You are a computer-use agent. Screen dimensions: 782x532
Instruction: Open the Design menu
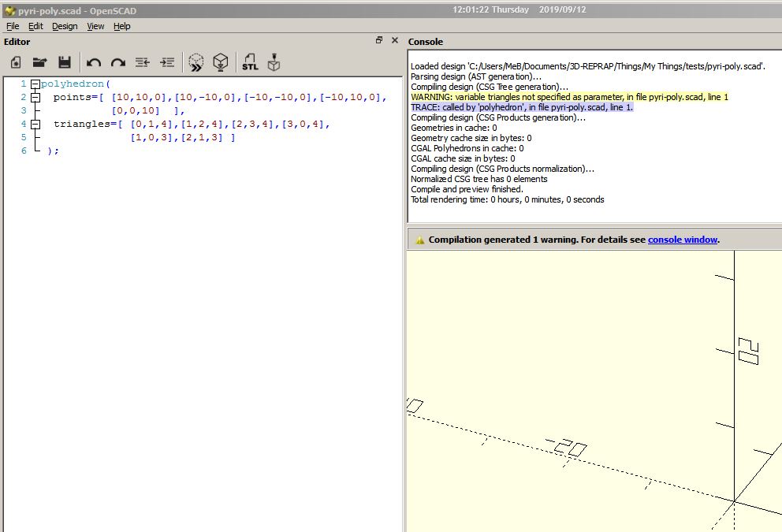click(x=64, y=26)
